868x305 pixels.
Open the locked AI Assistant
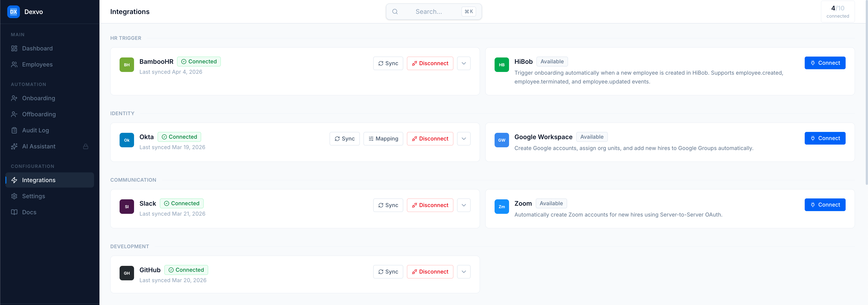[x=38, y=146]
